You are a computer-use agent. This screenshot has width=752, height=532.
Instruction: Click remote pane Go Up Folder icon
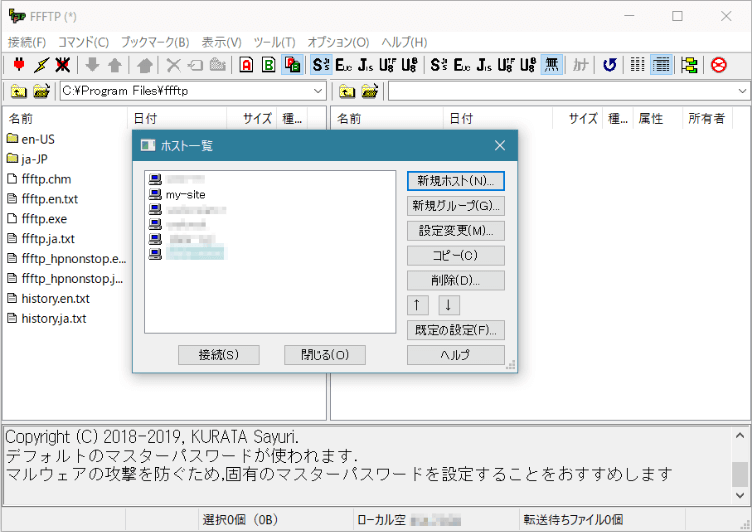click(x=347, y=91)
